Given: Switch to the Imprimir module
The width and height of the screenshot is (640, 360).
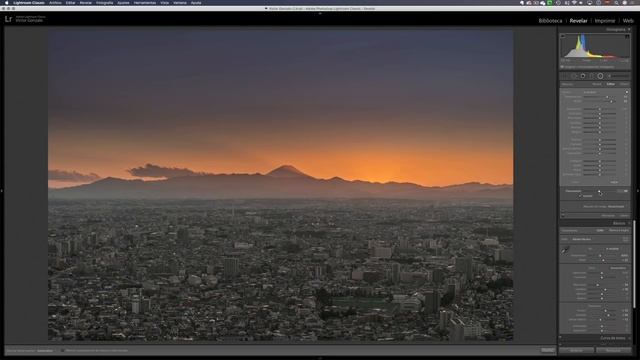Looking at the screenshot, I should [605, 20].
